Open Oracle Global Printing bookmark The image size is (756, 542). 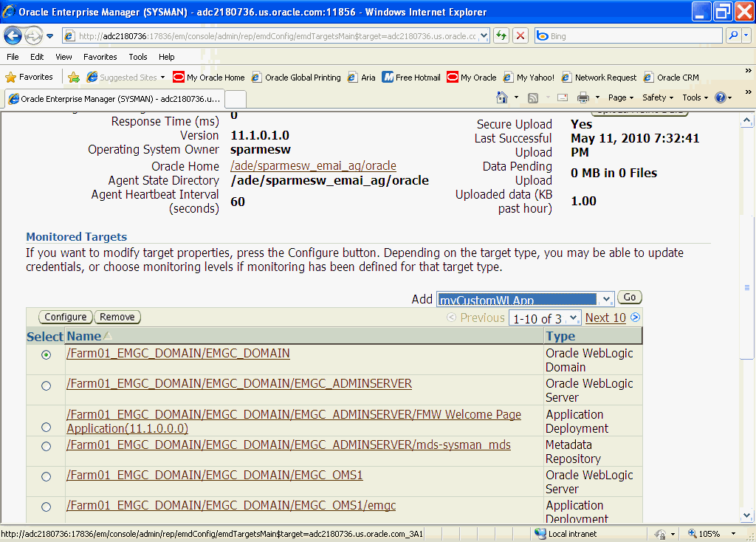(x=296, y=77)
